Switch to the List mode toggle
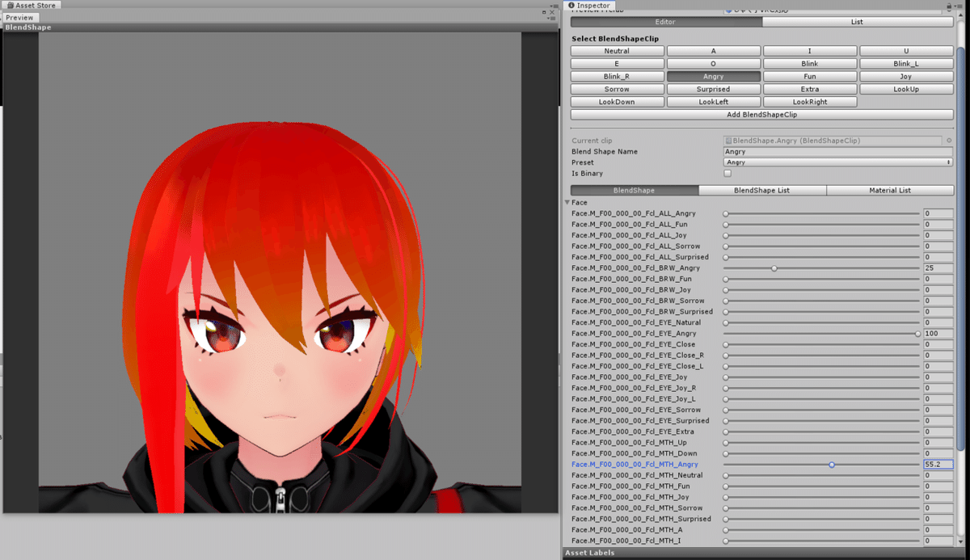Image resolution: width=970 pixels, height=560 pixels. click(x=857, y=22)
